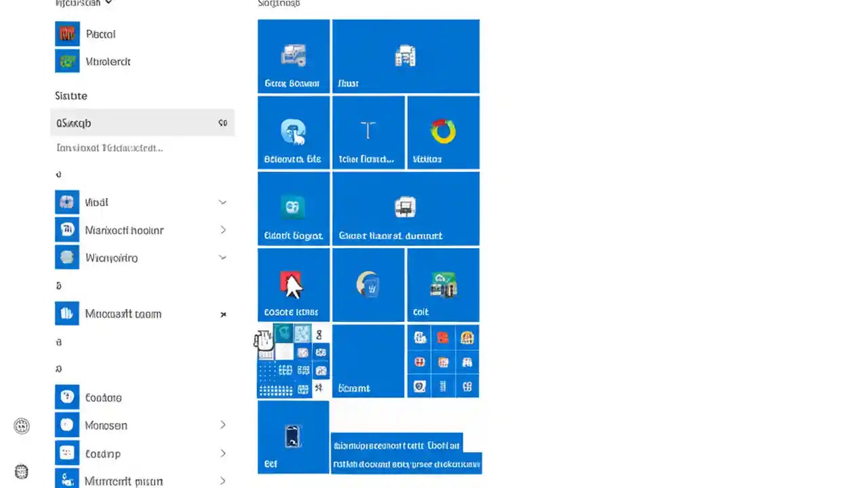Open the Edge-style browser tile

click(x=294, y=132)
